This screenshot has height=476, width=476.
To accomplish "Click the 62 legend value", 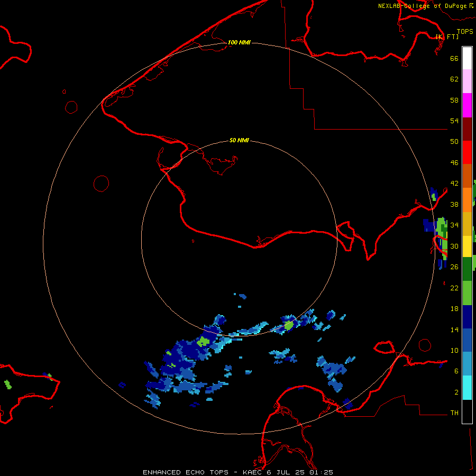I will click(454, 79).
